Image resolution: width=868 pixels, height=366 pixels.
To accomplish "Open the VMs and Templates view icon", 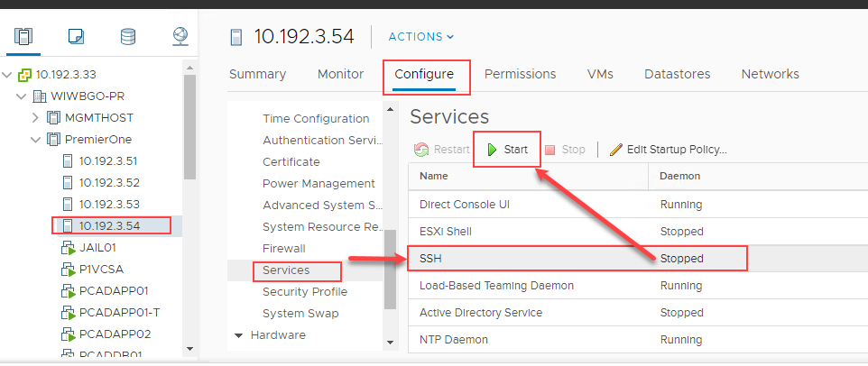I will (x=76, y=37).
